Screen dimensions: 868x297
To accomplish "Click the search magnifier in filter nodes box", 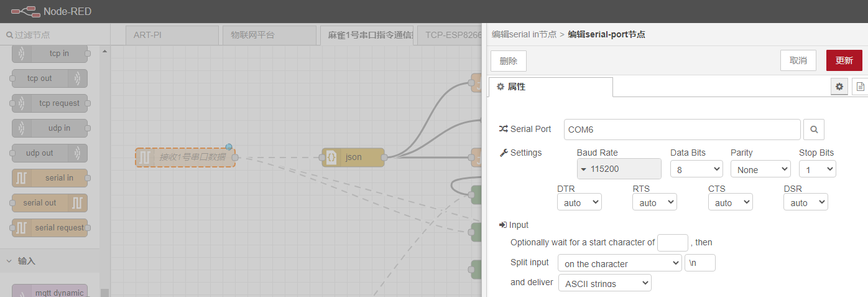I will pyautogui.click(x=9, y=35).
